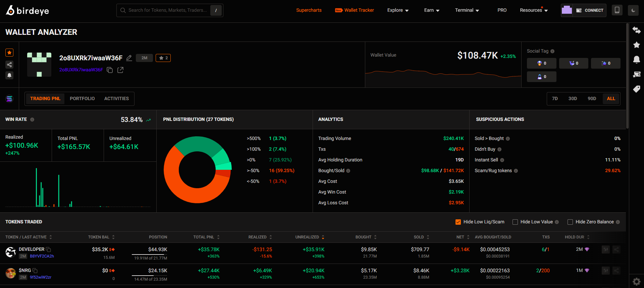Open $NRG token address 9f52wiW2zr
The image size is (644, 288).
coord(41,277)
